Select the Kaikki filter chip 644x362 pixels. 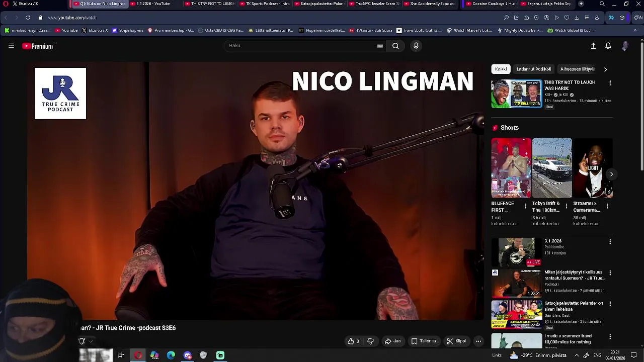[501, 69]
